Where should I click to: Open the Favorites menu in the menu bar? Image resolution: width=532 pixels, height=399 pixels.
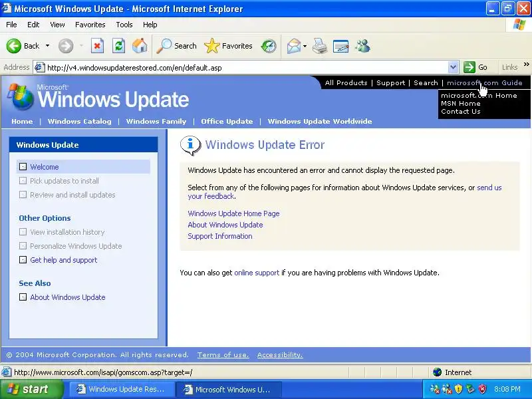pyautogui.click(x=90, y=25)
